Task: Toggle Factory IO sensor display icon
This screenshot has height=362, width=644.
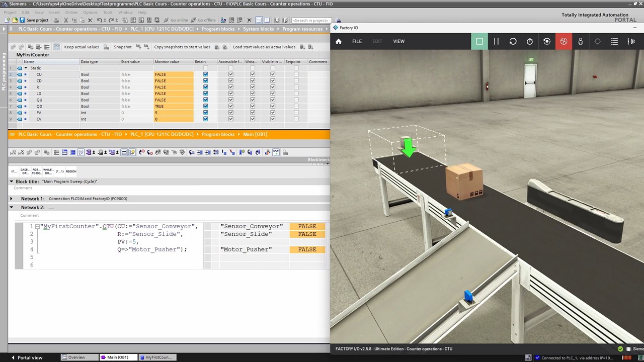Action: click(631, 41)
